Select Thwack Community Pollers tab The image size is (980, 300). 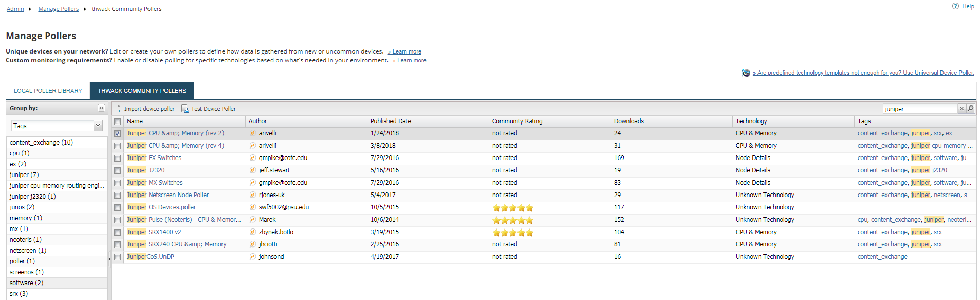(142, 91)
